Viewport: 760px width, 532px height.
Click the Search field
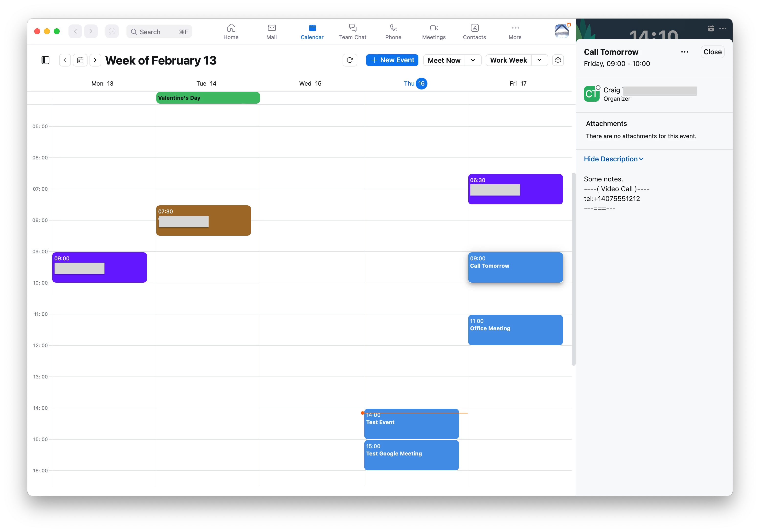[x=159, y=32]
